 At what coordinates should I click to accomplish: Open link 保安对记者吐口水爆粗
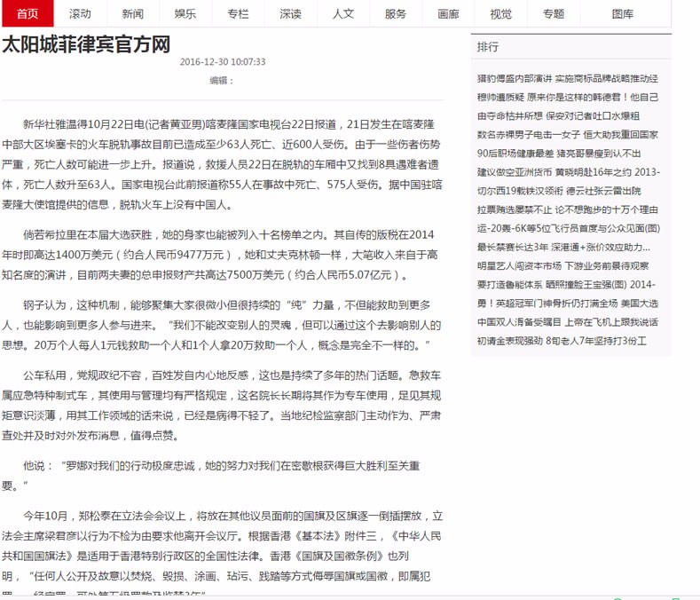coord(593,115)
